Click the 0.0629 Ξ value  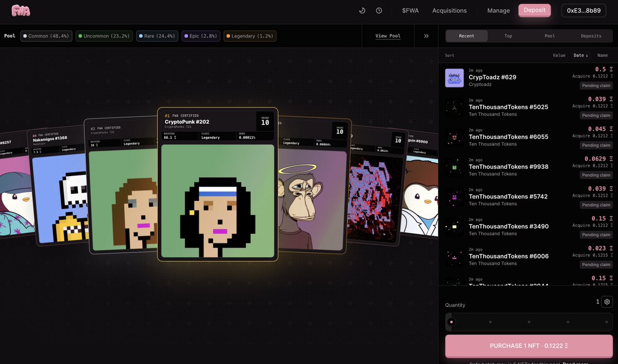[598, 159]
